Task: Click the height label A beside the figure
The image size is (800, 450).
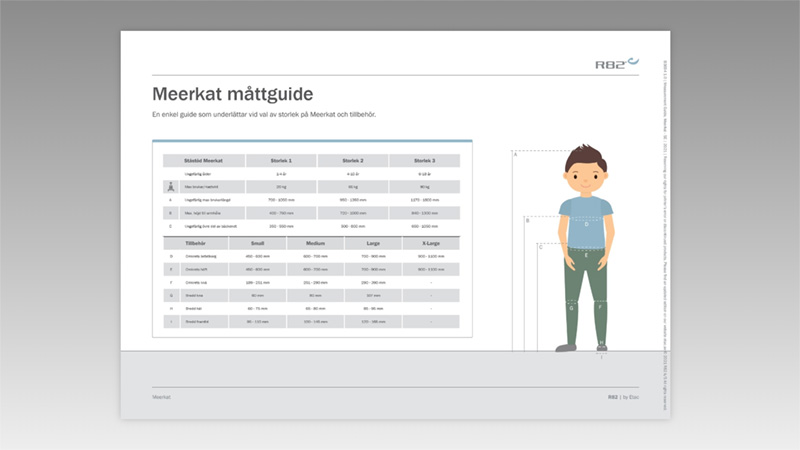Action: tap(515, 154)
